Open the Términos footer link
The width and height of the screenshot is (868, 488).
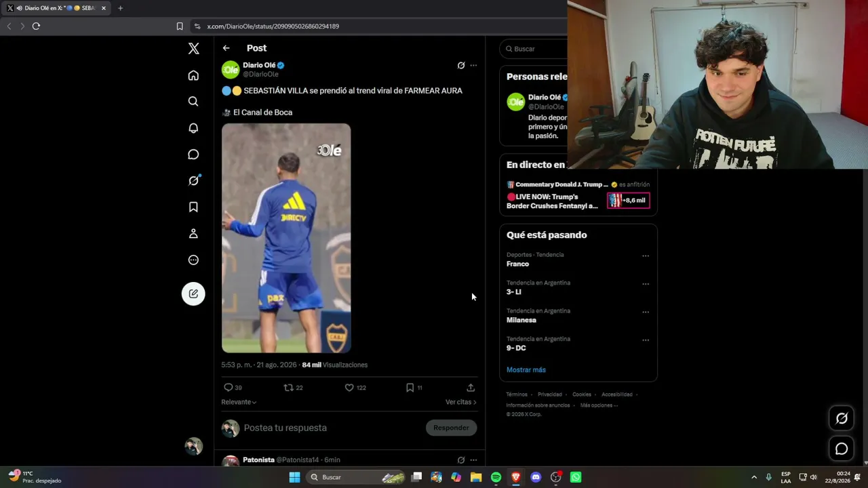point(517,394)
